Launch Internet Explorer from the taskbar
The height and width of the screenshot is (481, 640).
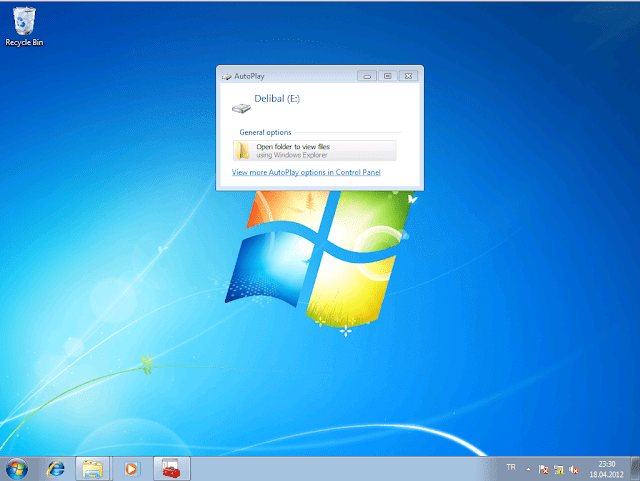[x=56, y=467]
